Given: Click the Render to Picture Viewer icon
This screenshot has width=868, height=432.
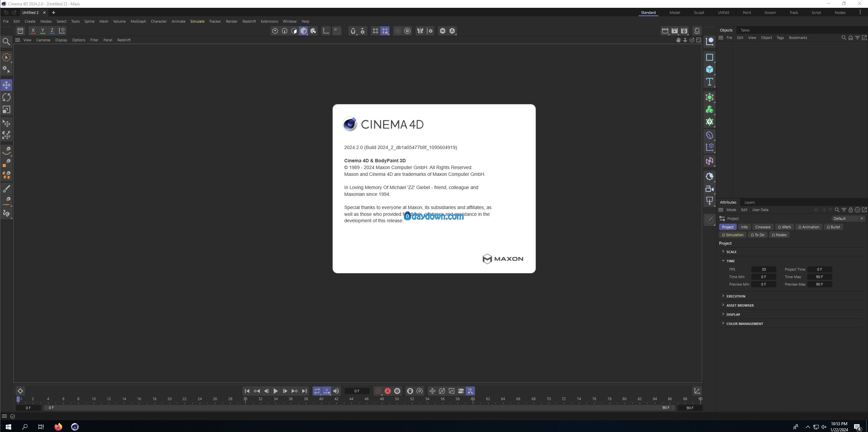Looking at the screenshot, I should [675, 31].
